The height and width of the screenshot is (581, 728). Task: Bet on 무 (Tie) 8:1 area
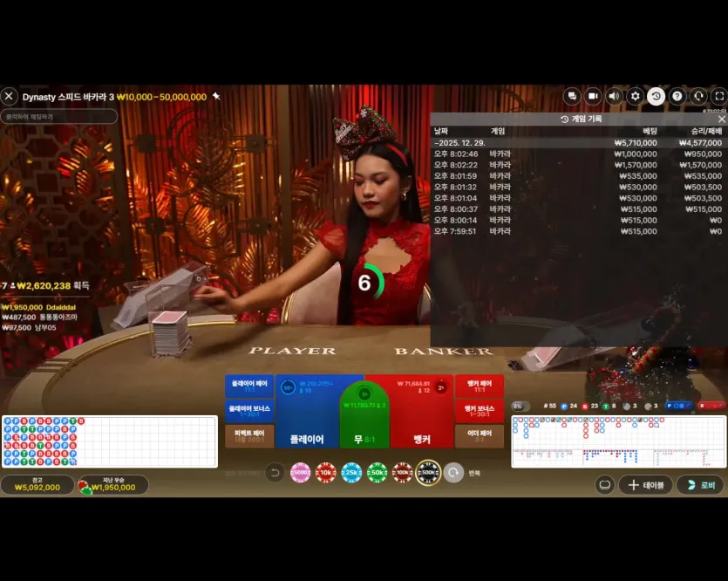364,416
